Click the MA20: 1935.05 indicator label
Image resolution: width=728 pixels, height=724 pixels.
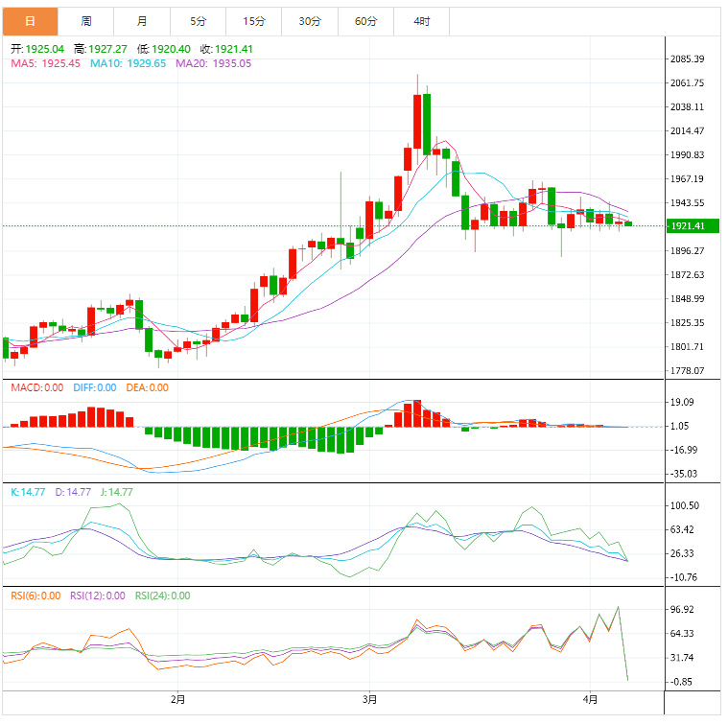213,63
